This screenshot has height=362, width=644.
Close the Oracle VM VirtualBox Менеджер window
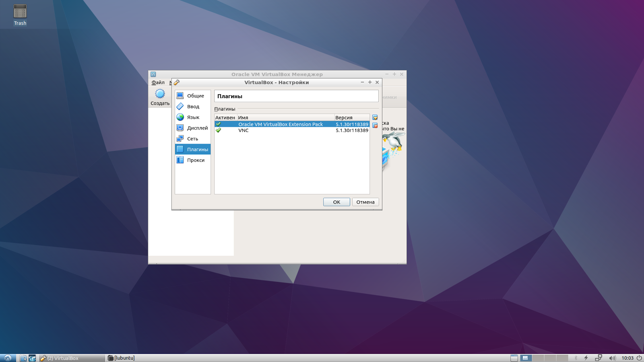[402, 74]
